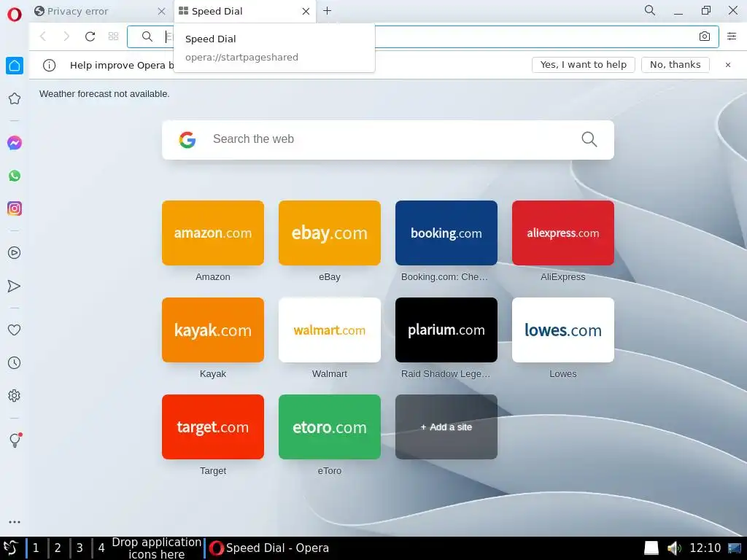Click the address bar search icon

pyautogui.click(x=147, y=36)
